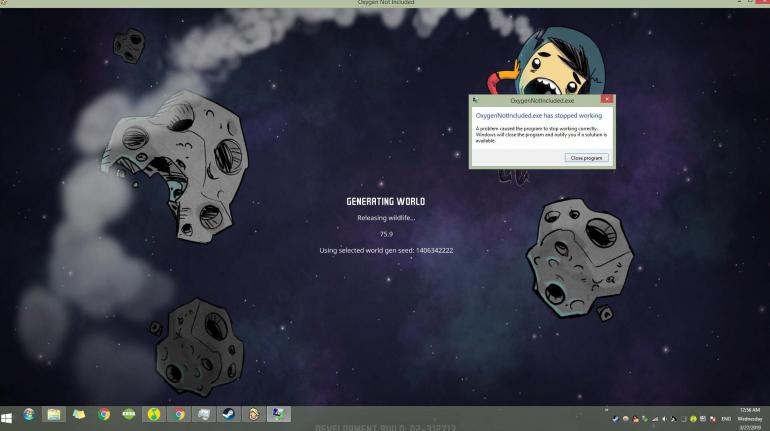This screenshot has width=770, height=431.
Task: Select the taskbar icon right of Steam
Action: pyautogui.click(x=253, y=415)
